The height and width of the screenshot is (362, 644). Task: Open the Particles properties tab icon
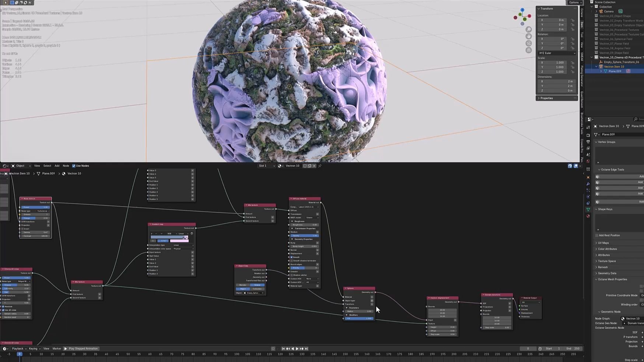tap(588, 190)
